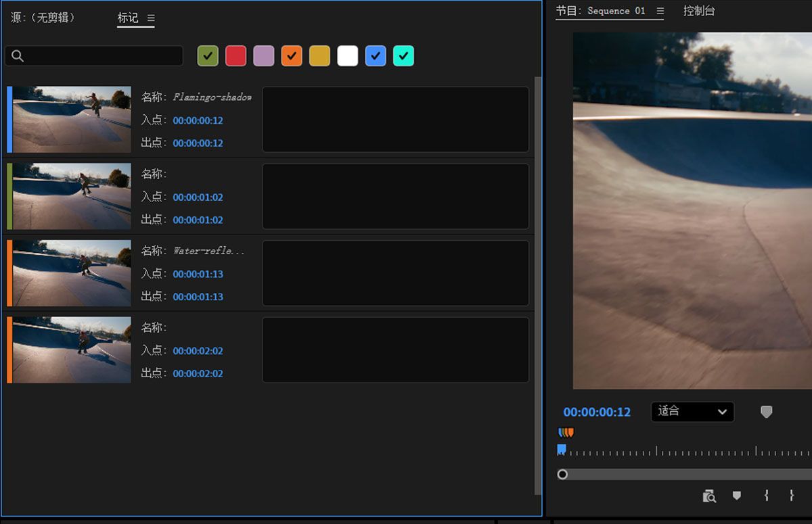Click the marker icon beside the Fit dropdown
812x524 pixels.
coord(767,412)
